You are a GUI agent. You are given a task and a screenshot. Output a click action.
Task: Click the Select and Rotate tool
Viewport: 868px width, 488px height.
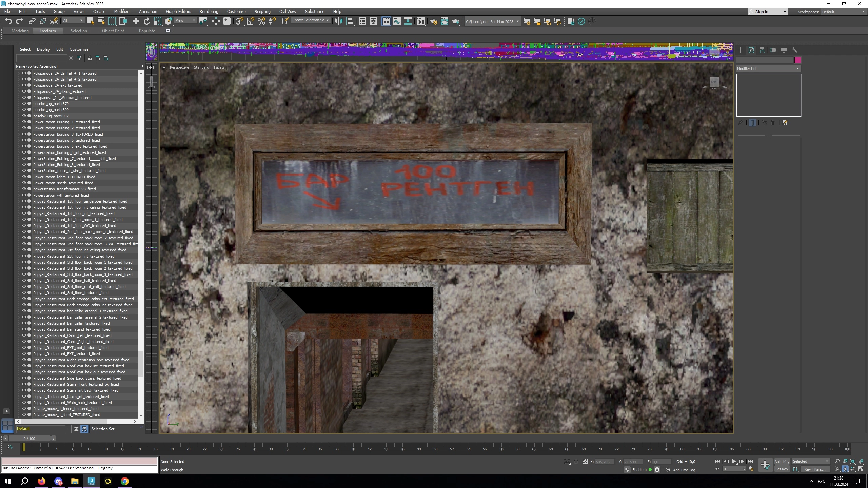[146, 21]
